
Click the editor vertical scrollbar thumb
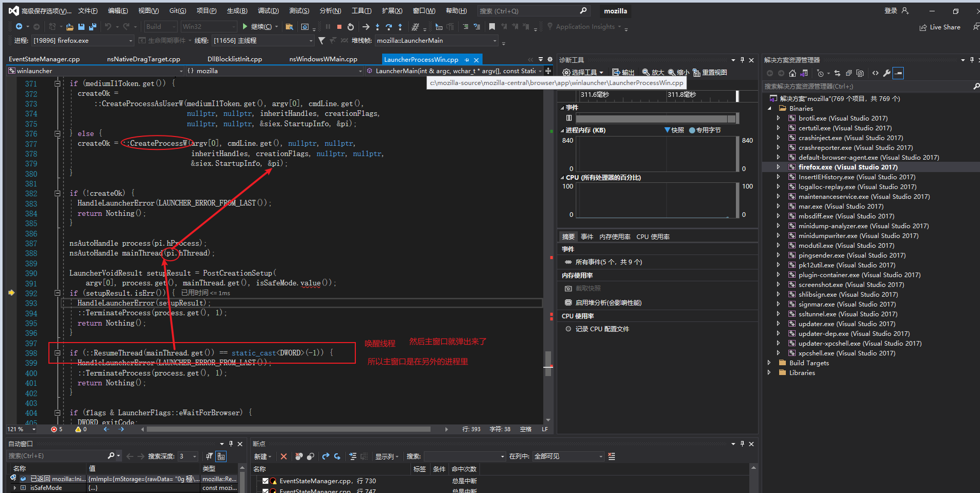click(x=548, y=363)
